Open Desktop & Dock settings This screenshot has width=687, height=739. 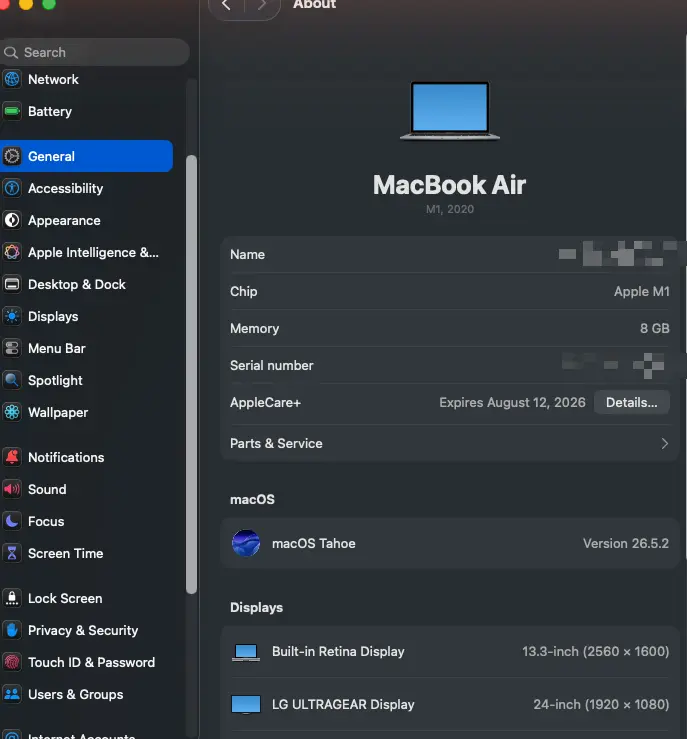87,284
